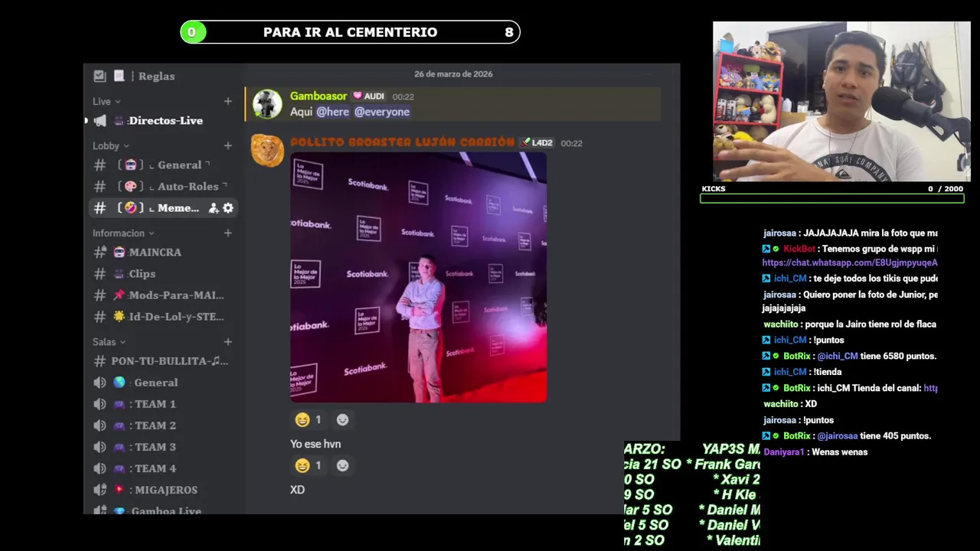This screenshot has width=980, height=551.
Task: Click the L4D2 server tag badge
Action: 537,143
